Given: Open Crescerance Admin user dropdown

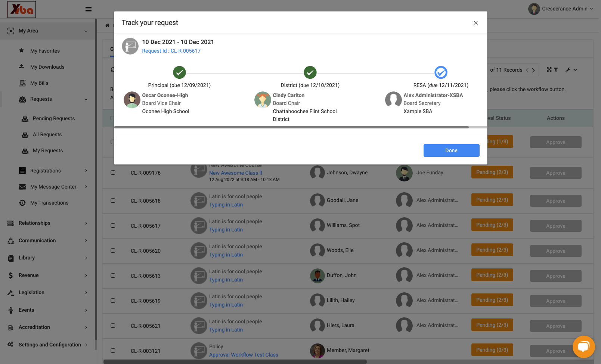Looking at the screenshot, I should click(x=561, y=9).
